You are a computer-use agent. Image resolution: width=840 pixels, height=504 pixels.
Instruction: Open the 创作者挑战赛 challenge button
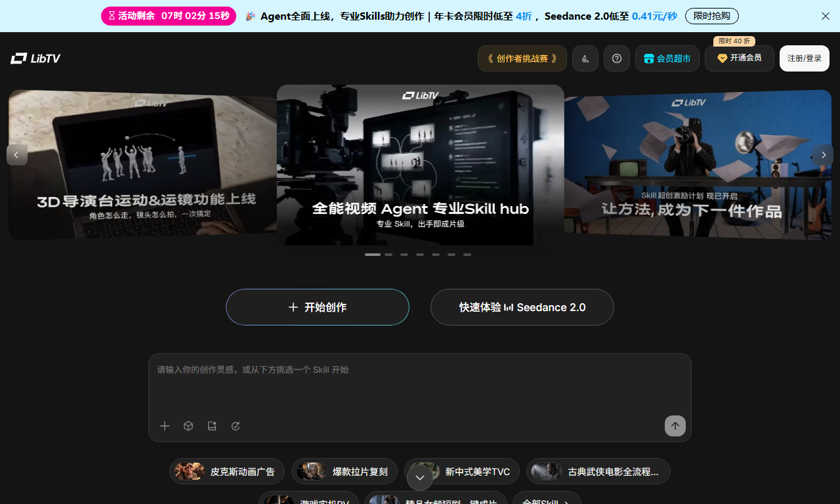522,58
